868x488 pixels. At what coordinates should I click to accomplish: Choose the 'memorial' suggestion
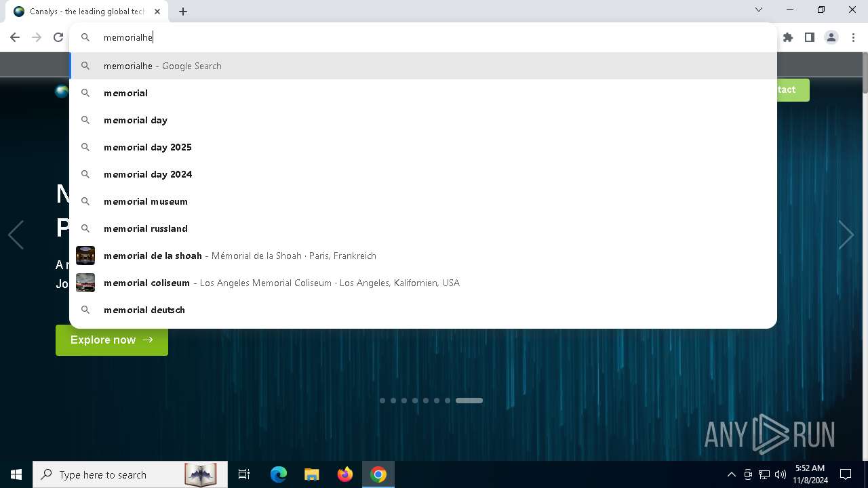click(423, 93)
